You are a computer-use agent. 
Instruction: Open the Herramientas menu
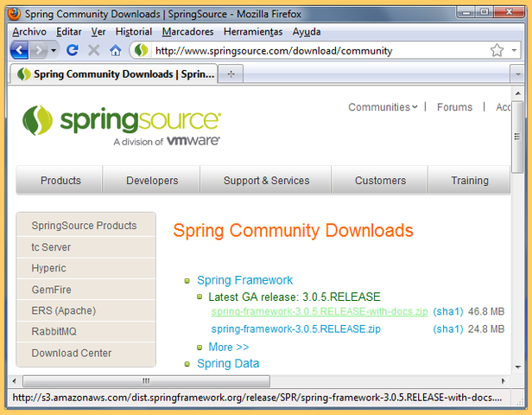click(253, 32)
